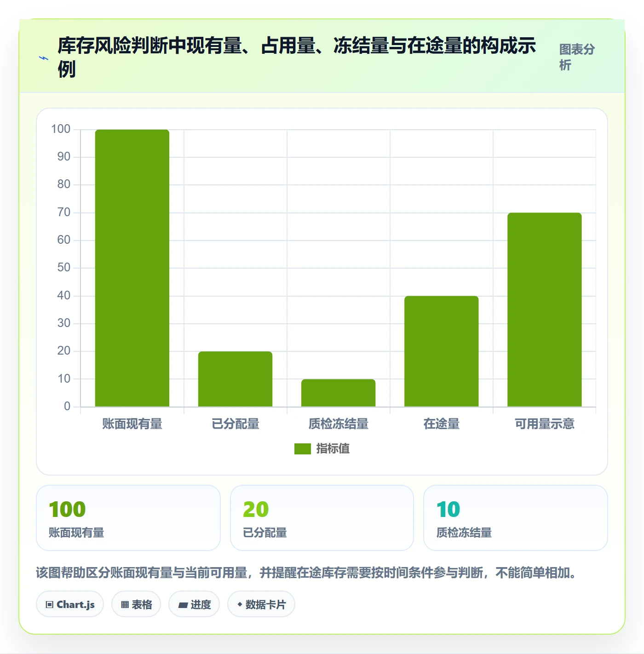The width and height of the screenshot is (644, 654).
Task: Click the 可用量示意 x-axis label
Action: tap(544, 424)
